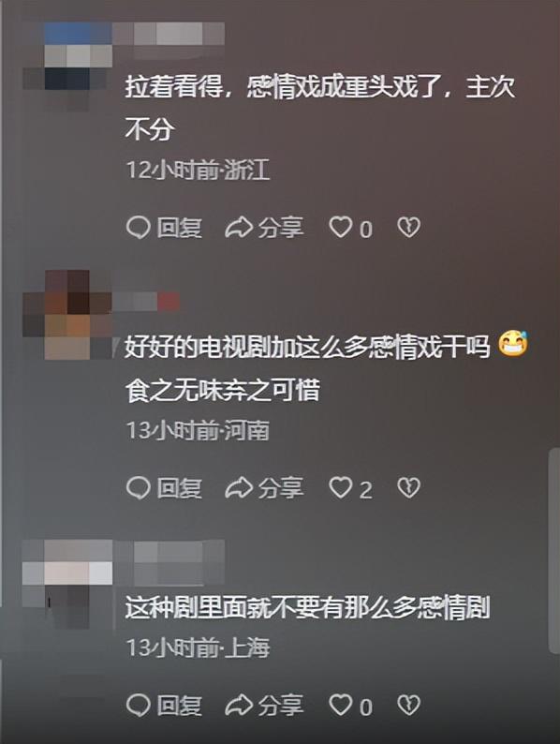Viewport: 560px width, 744px height.
Task: Open the third commenter's blurred avatar
Action: [x=67, y=584]
